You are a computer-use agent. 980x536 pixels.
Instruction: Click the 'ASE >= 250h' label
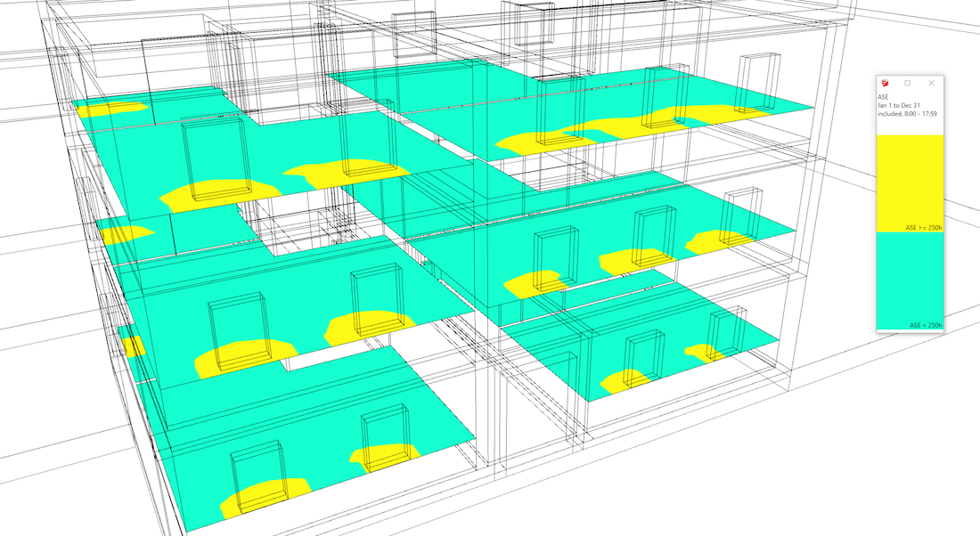point(924,228)
